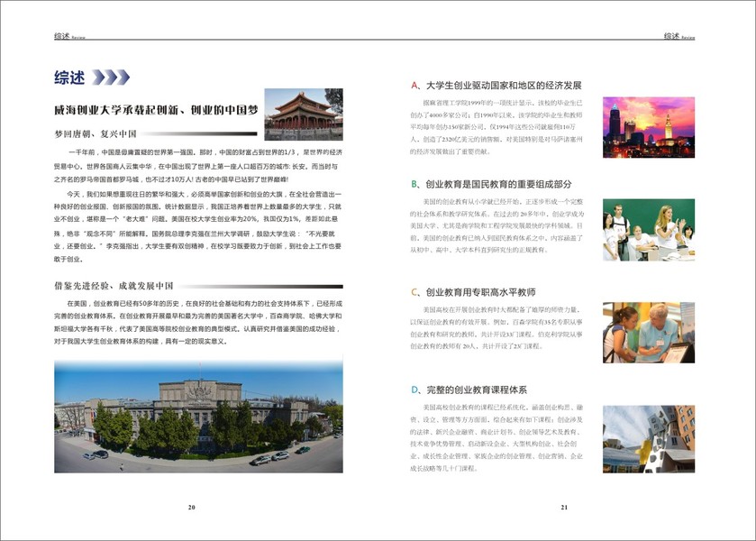Click heading C、创业教育用专职高水平教师
756x541 pixels.
pyautogui.click(x=473, y=292)
